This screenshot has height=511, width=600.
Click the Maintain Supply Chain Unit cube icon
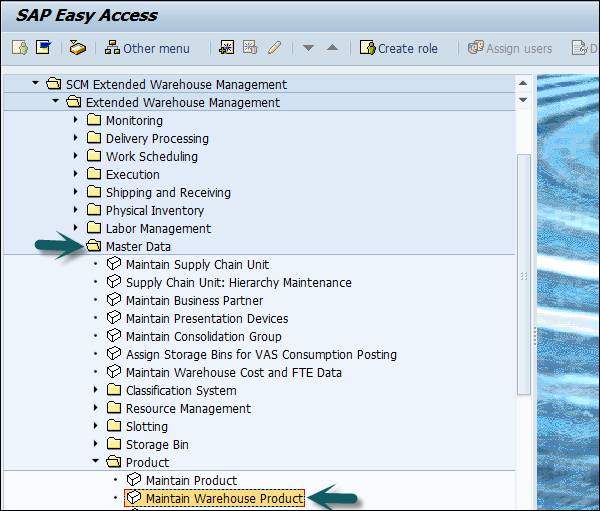click(x=114, y=265)
